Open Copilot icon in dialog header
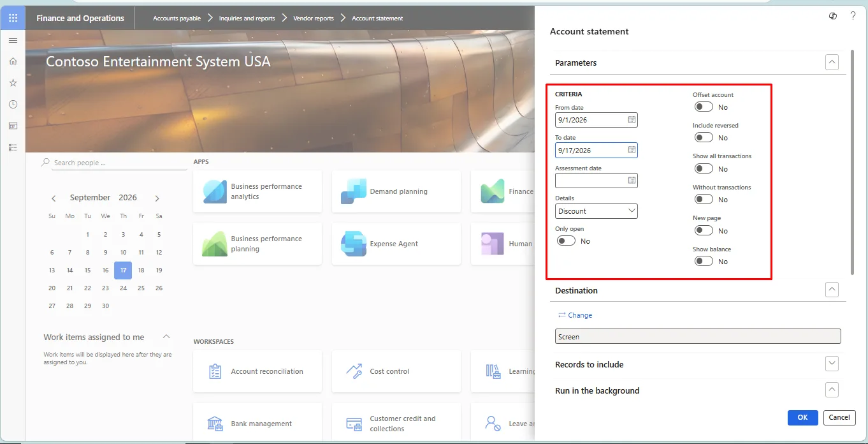This screenshot has width=868, height=444. [833, 16]
